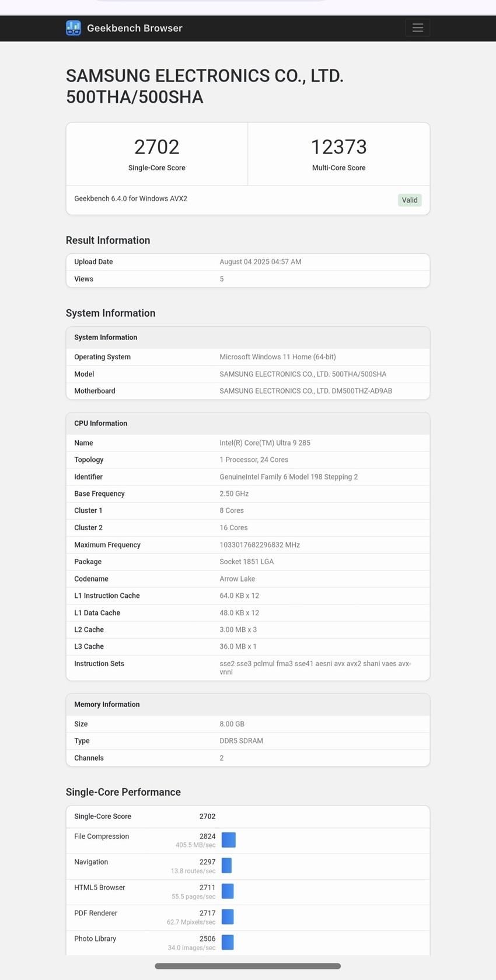Click the File Compression blue score bar
Screen dimensions: 496x980
click(229, 840)
